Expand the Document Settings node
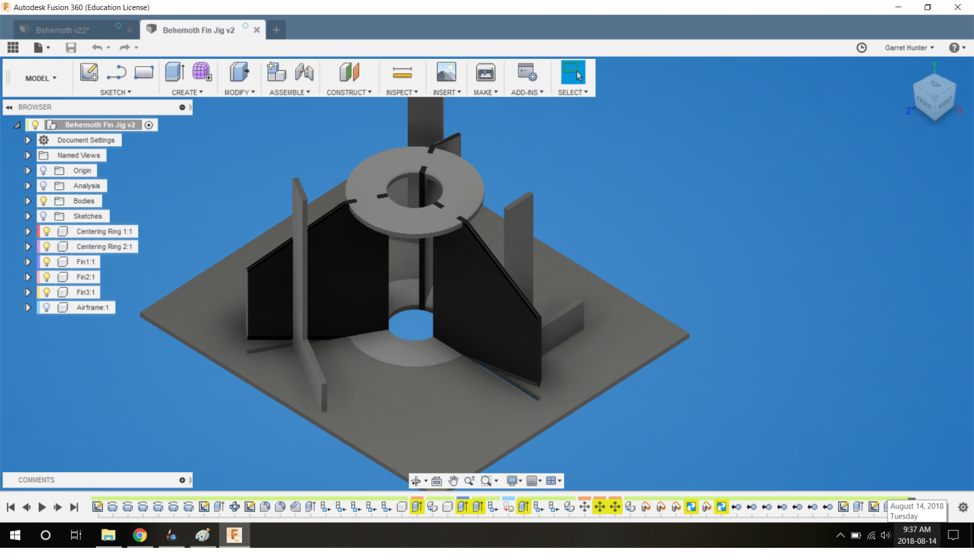This screenshot has height=560, width=974. click(28, 140)
